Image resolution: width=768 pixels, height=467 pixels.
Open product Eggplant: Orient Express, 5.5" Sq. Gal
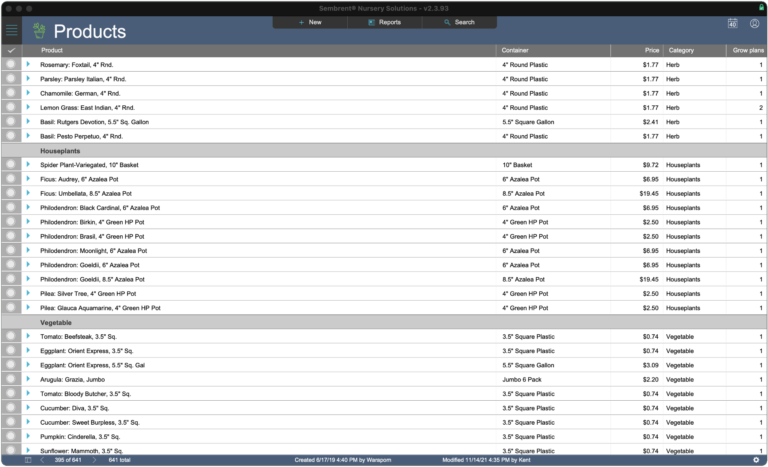tap(92, 365)
